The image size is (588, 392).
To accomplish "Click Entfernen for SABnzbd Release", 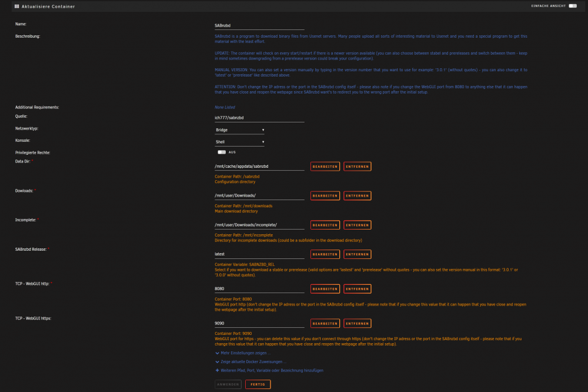I will pos(358,254).
